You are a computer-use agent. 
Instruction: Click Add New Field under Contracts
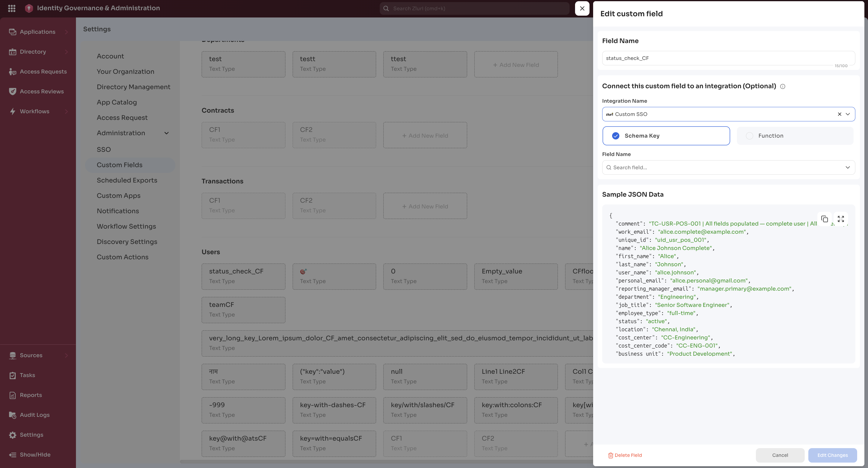pyautogui.click(x=425, y=135)
